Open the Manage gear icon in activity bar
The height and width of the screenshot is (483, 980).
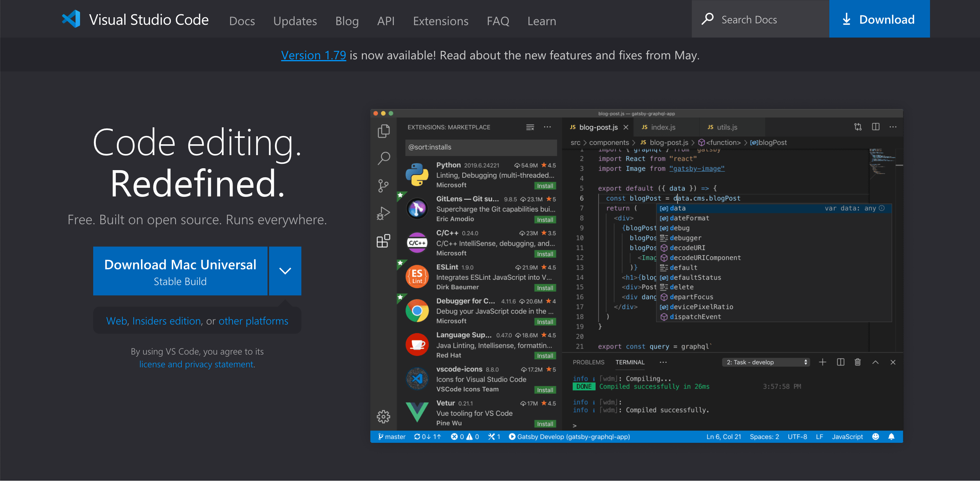(384, 417)
